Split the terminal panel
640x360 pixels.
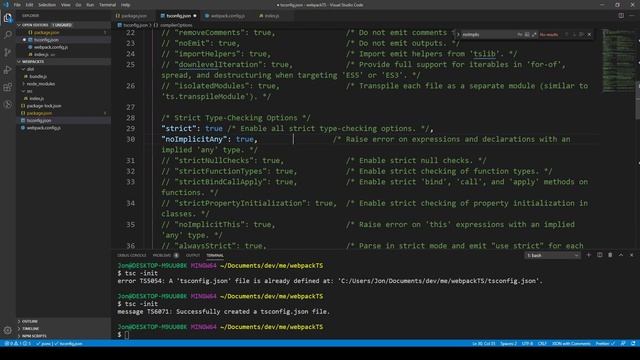click(600, 255)
